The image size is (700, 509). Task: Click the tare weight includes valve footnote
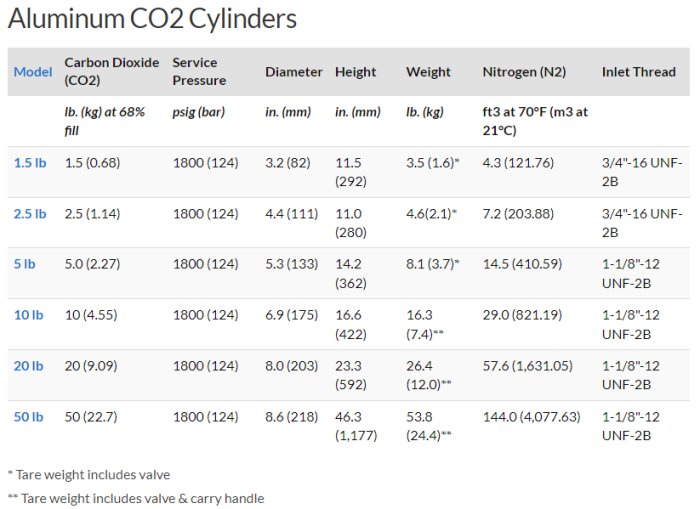(89, 475)
